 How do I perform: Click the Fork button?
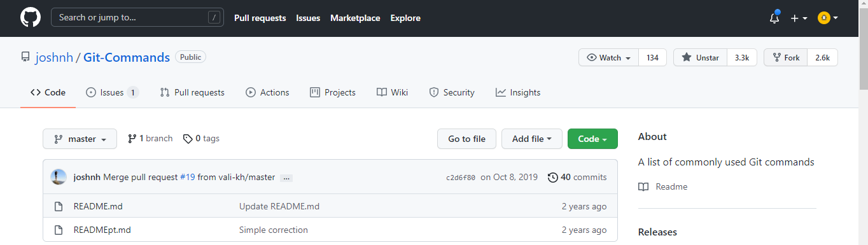(786, 57)
